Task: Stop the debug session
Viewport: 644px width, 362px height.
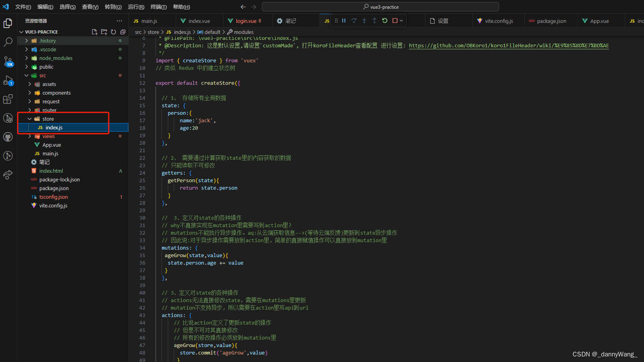Action: pos(395,21)
